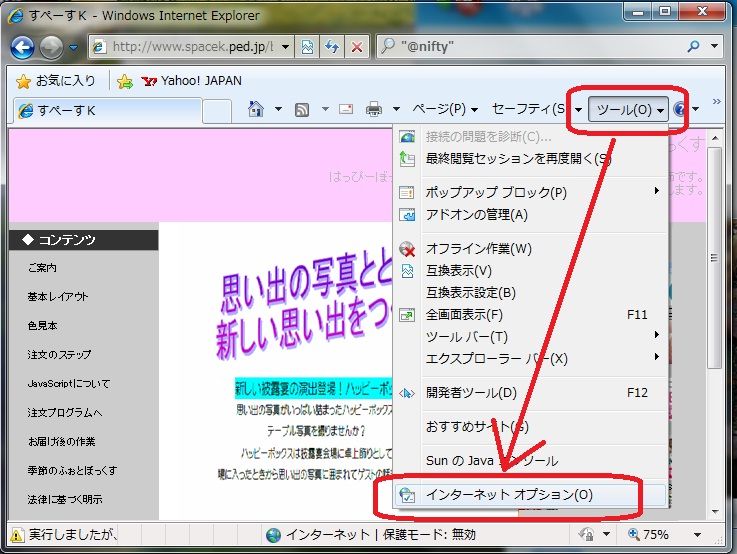Click the Back navigation button
Image resolution: width=737 pixels, height=554 pixels.
click(x=24, y=46)
